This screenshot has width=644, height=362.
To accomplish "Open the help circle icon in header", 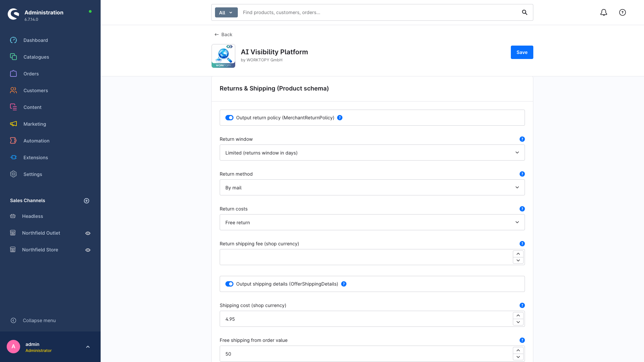I will pyautogui.click(x=622, y=12).
